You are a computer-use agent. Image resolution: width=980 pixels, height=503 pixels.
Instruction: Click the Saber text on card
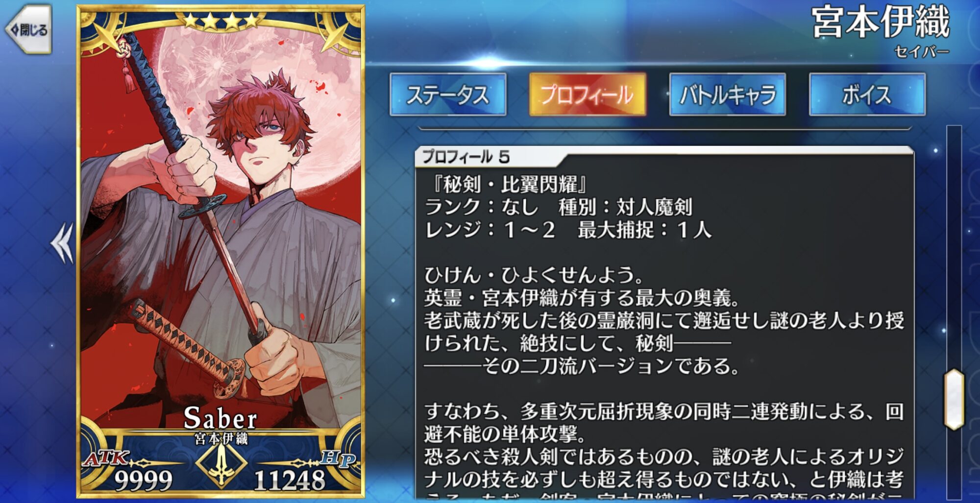(220, 418)
